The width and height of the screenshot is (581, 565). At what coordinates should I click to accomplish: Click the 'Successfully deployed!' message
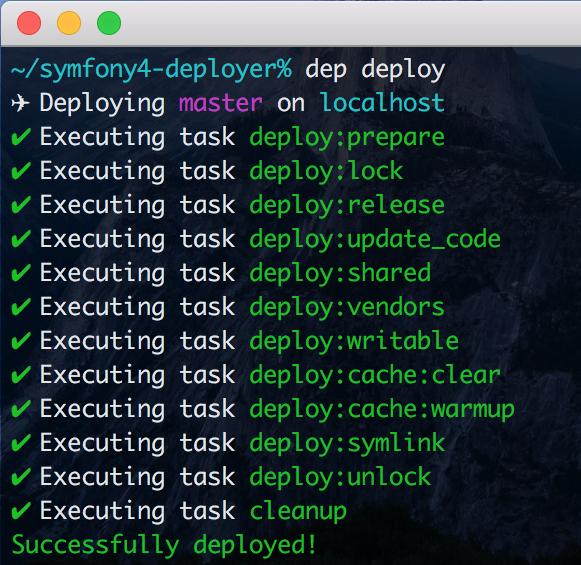pyautogui.click(x=164, y=545)
